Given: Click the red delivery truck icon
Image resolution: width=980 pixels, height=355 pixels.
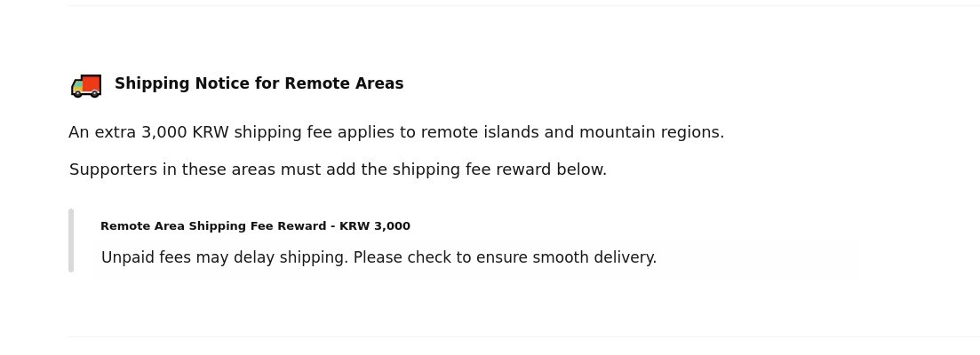Looking at the screenshot, I should (x=86, y=85).
